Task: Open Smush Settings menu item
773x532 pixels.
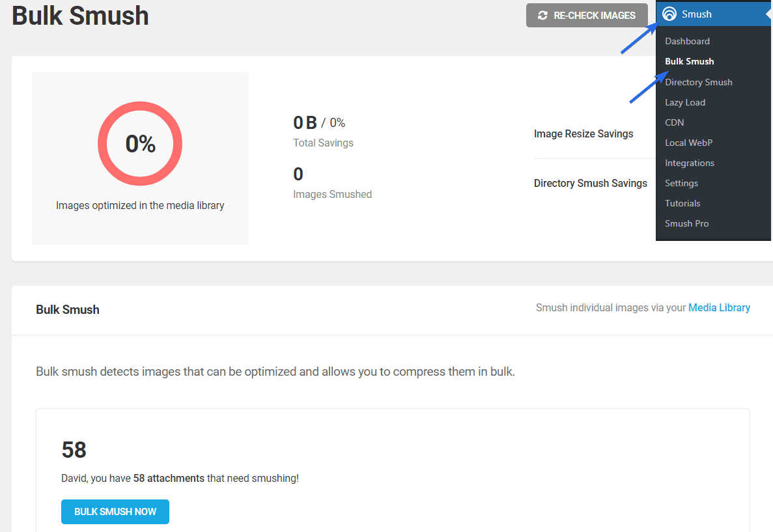Action: pyautogui.click(x=681, y=183)
